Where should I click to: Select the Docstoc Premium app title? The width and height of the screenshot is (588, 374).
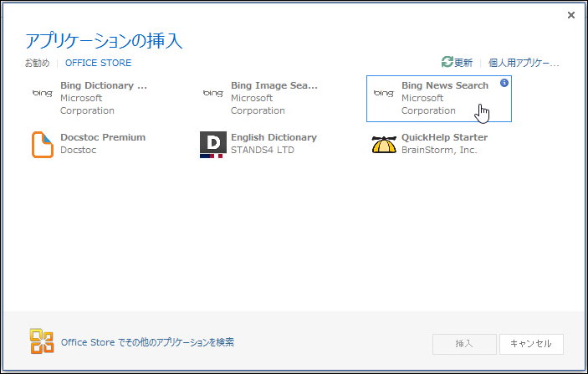(103, 137)
